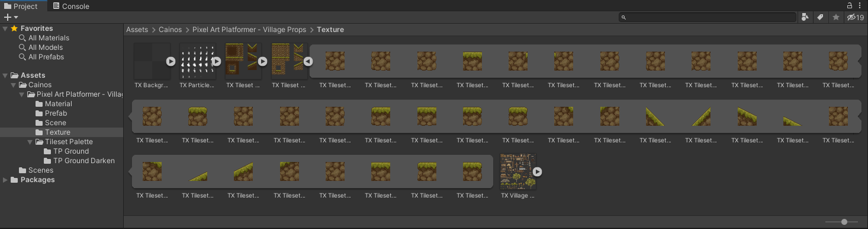Collapse the Cainos folder arrow
Screen dimensions: 868x229
coord(14,85)
